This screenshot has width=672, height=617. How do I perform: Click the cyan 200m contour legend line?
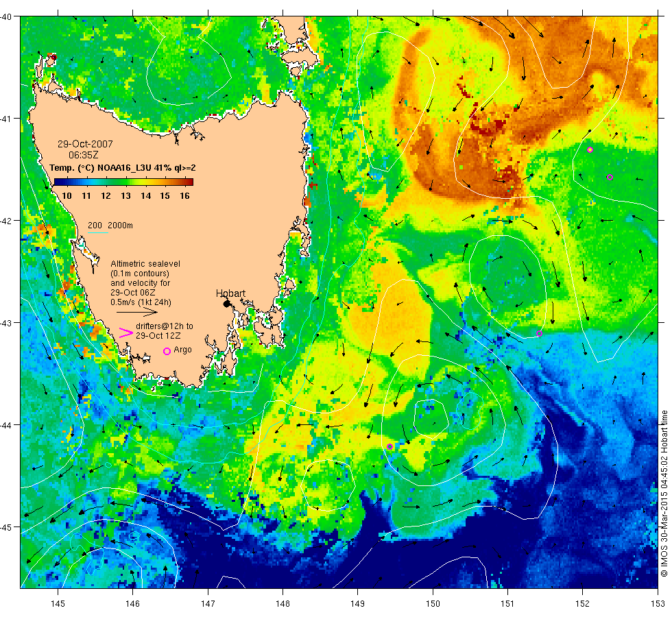click(x=97, y=232)
